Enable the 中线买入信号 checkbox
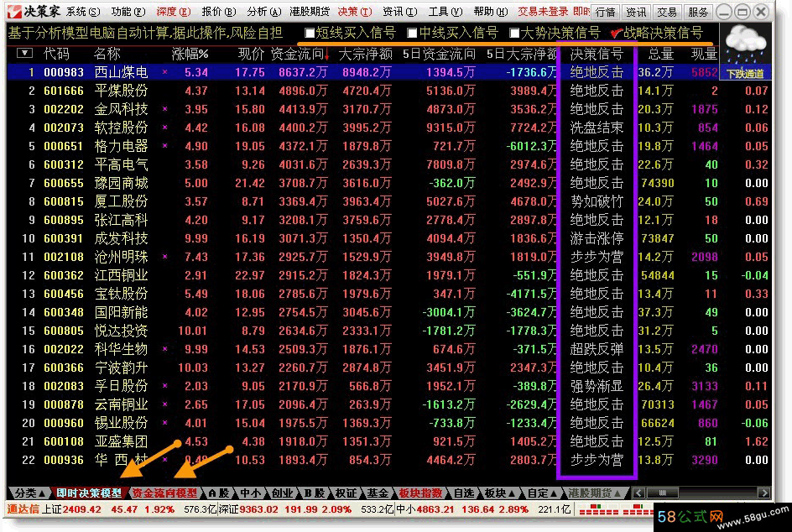Image resolution: width=792 pixels, height=532 pixels. 412,34
